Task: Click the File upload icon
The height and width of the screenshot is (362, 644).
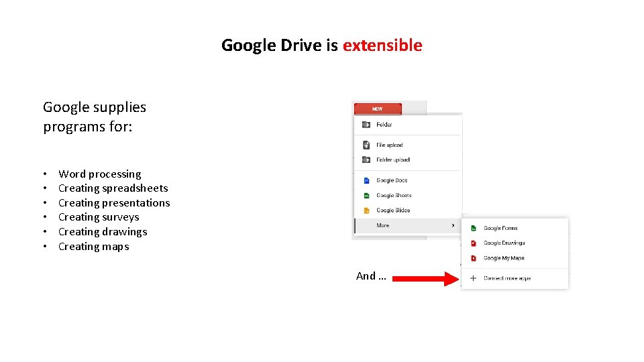Action: [366, 145]
